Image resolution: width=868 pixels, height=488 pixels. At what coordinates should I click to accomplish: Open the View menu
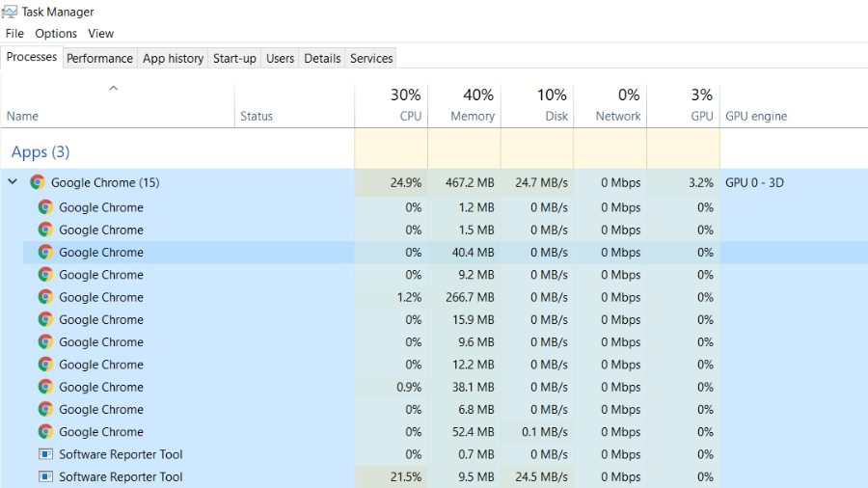click(x=100, y=33)
